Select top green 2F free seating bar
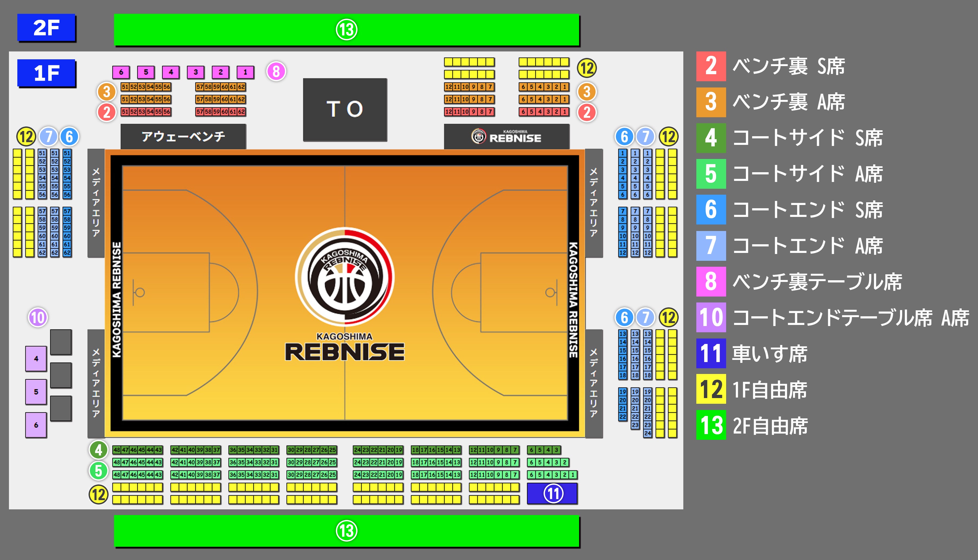Viewport: 978px width, 560px height. pyautogui.click(x=346, y=30)
